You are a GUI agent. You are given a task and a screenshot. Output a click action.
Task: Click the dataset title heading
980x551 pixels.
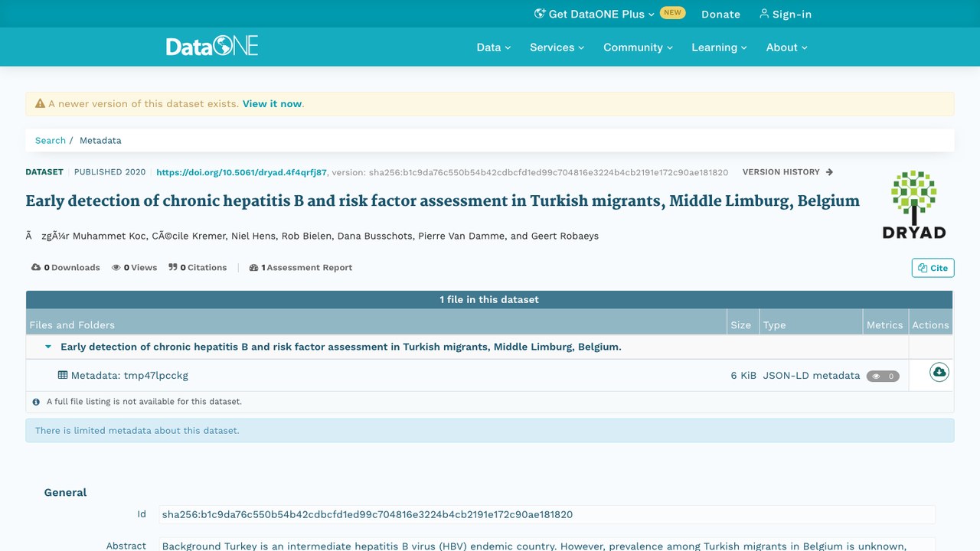[x=443, y=201]
